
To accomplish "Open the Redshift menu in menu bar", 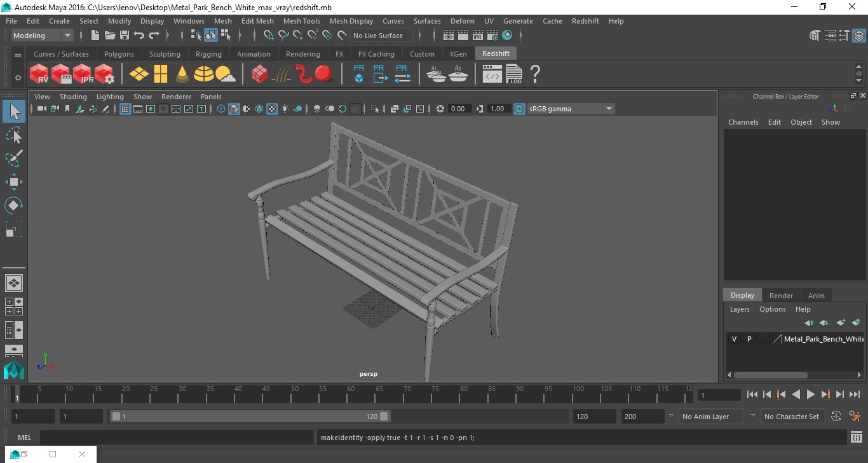I will (x=585, y=21).
